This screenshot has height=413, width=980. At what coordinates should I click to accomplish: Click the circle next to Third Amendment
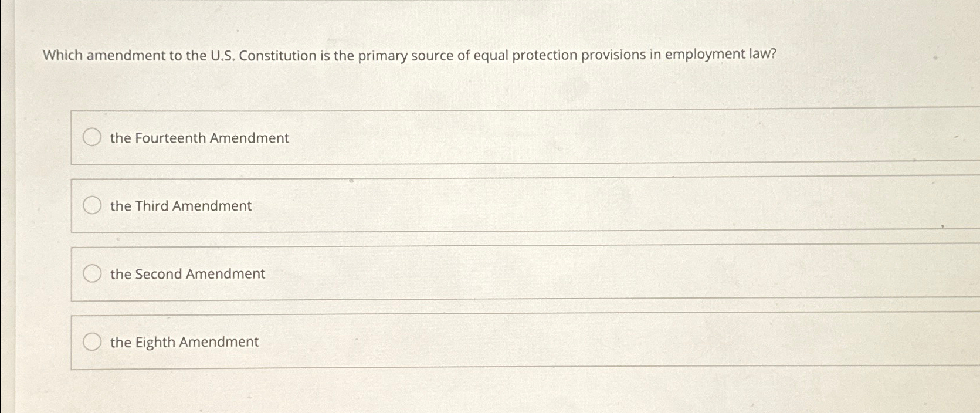coord(92,206)
